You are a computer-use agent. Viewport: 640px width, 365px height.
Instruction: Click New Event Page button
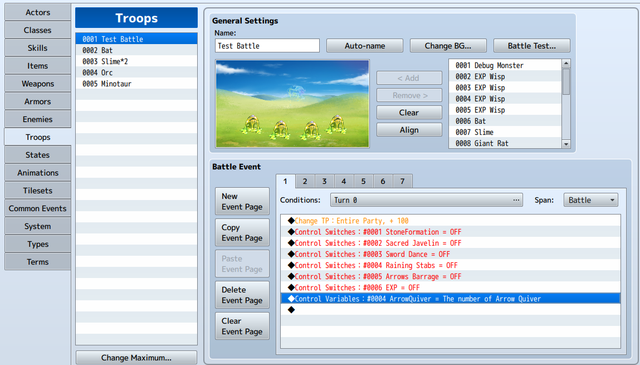(x=242, y=202)
